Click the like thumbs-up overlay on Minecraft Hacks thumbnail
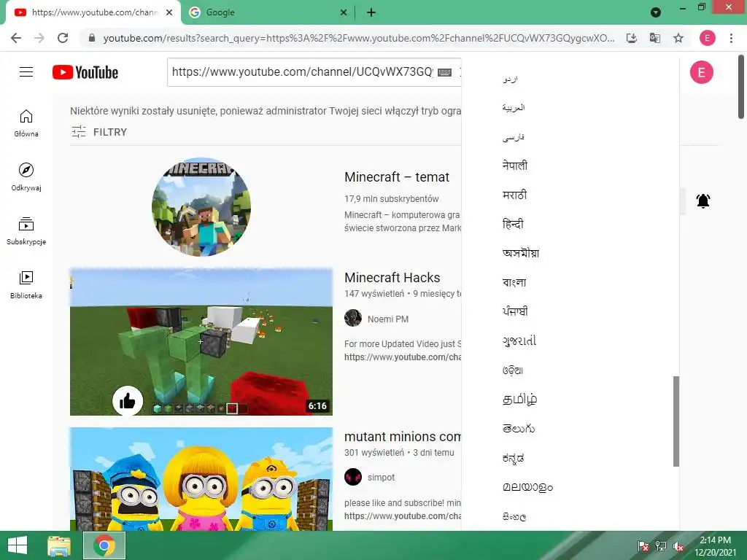This screenshot has width=747, height=560. coord(128,401)
